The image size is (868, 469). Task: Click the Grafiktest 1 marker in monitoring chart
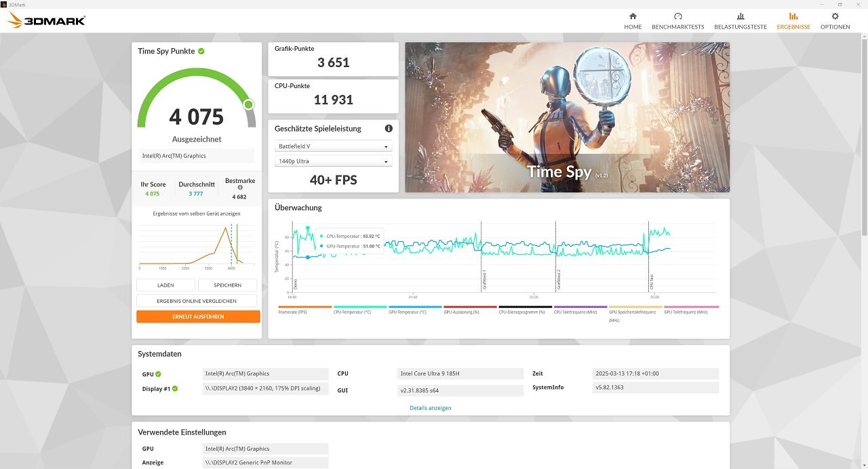[484, 279]
